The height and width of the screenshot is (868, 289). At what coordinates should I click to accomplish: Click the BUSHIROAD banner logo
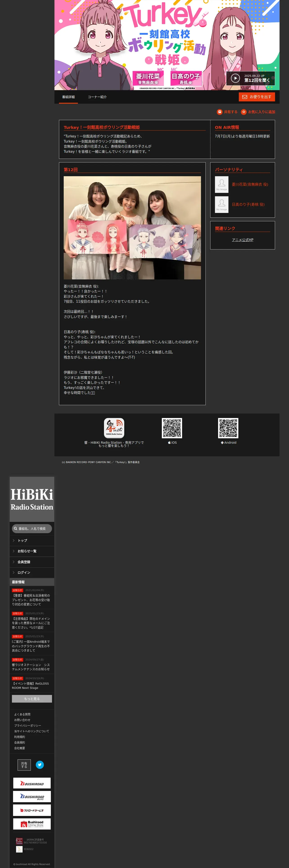click(x=32, y=783)
